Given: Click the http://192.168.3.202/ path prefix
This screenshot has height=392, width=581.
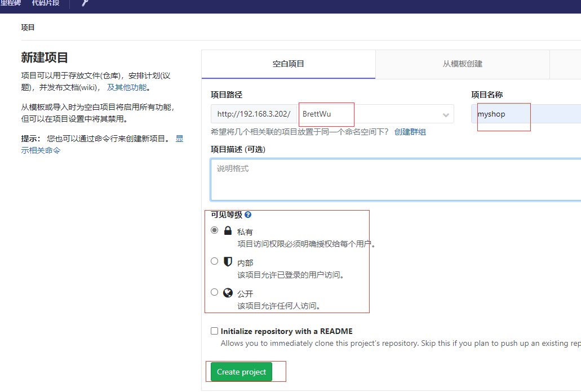Looking at the screenshot, I should 254,114.
